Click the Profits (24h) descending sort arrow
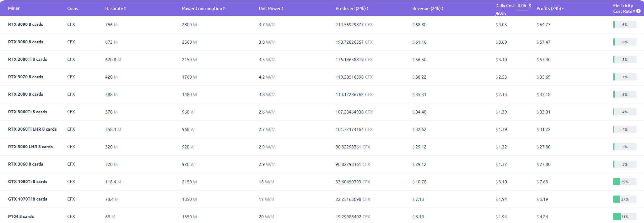 [563, 9]
